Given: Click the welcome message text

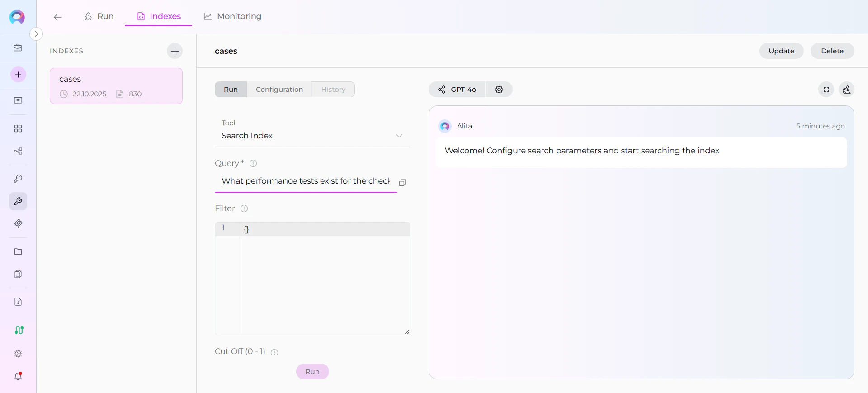Looking at the screenshot, I should pyautogui.click(x=582, y=151).
